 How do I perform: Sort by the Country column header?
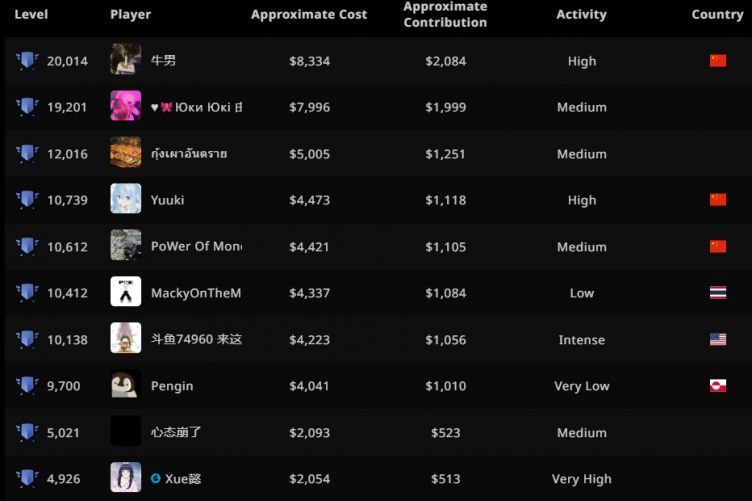pos(717,15)
